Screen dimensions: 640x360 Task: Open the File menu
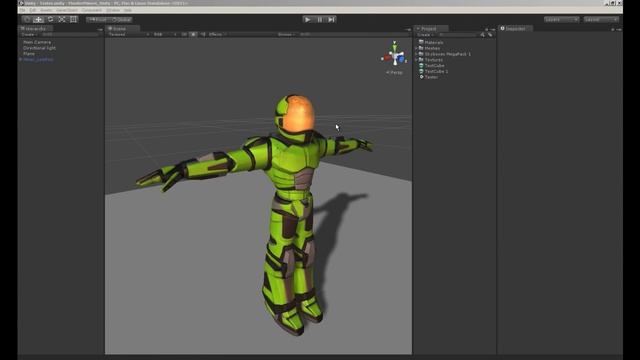click(22, 10)
